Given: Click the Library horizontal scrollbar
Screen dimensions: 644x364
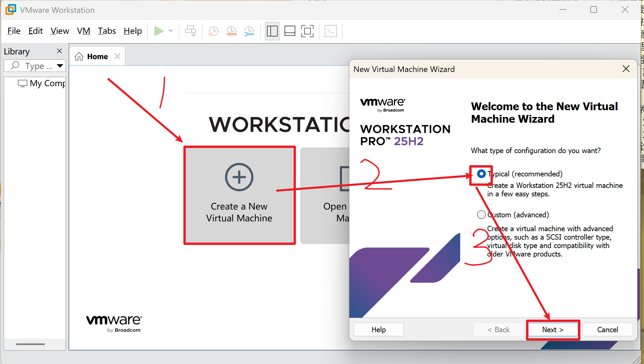Looking at the screenshot, I should point(30,344).
